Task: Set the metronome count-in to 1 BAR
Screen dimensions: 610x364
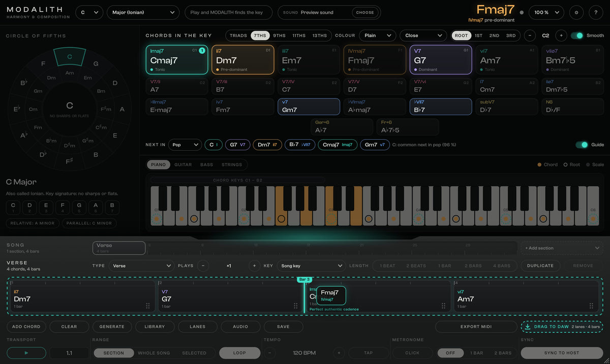Action: coord(476,353)
